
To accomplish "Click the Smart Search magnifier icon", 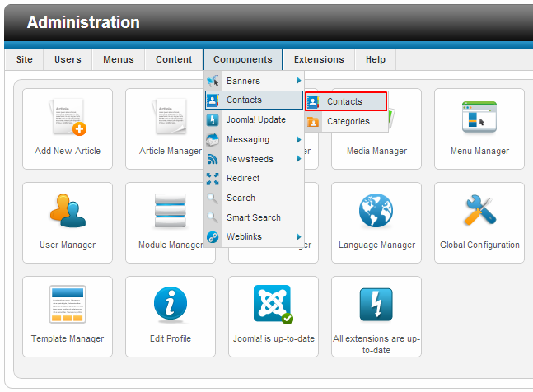I will point(213,217).
